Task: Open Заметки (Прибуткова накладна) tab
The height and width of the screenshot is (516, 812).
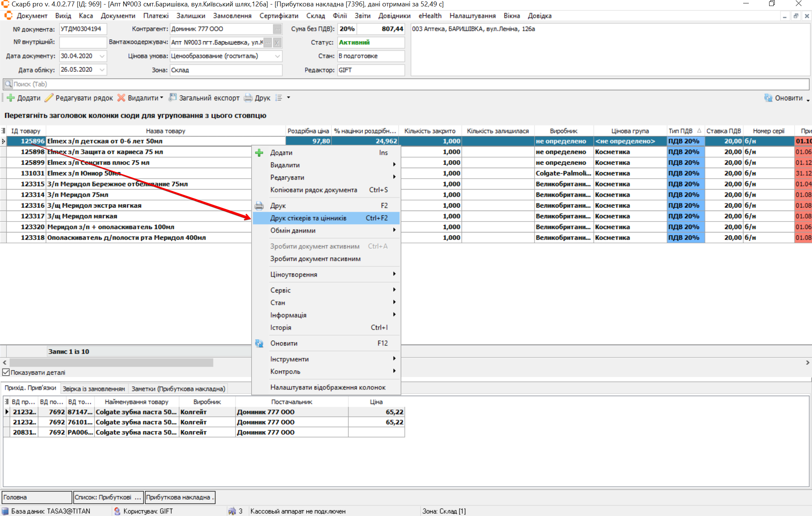Action: 178,389
